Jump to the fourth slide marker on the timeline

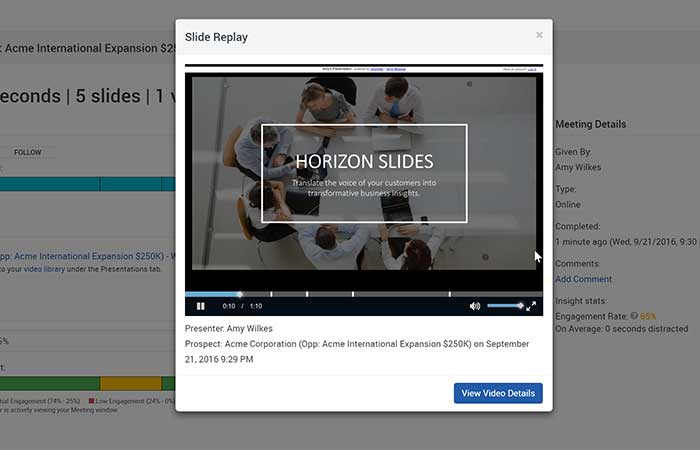[450, 294]
